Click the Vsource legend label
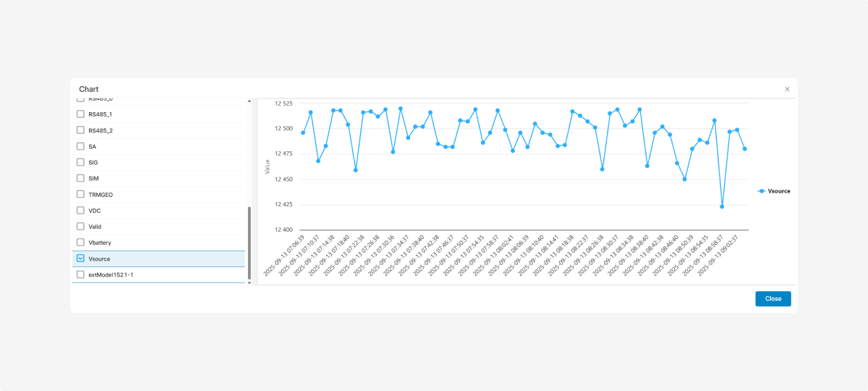 pos(778,191)
